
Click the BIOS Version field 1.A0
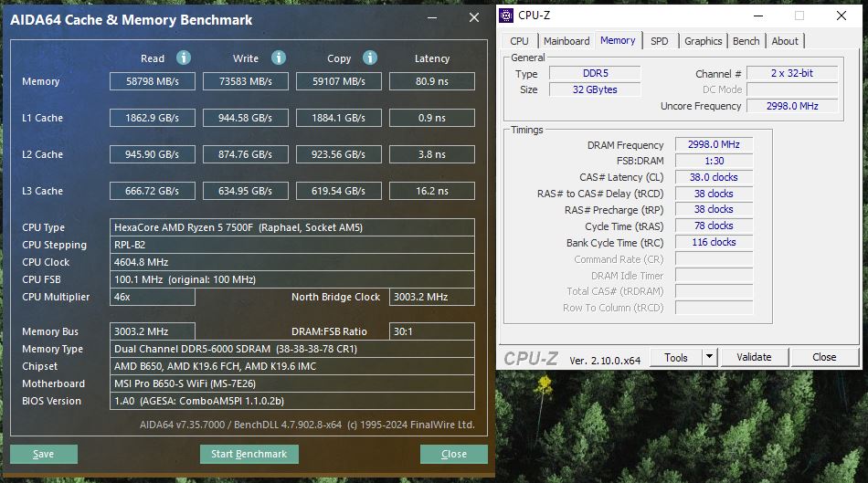coord(292,401)
